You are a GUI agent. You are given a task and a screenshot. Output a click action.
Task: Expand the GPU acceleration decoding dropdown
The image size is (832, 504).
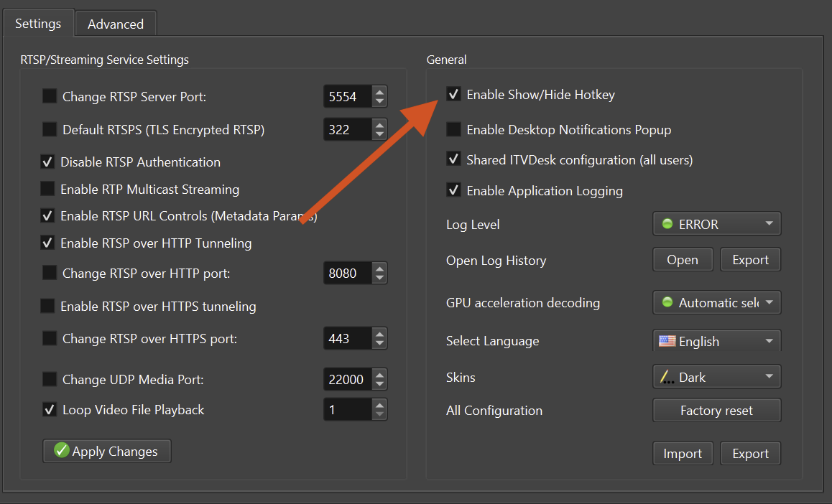pyautogui.click(x=716, y=303)
